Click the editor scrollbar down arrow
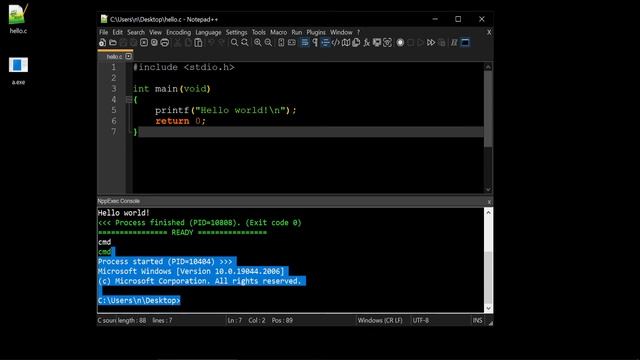The image size is (640, 360). [x=488, y=189]
